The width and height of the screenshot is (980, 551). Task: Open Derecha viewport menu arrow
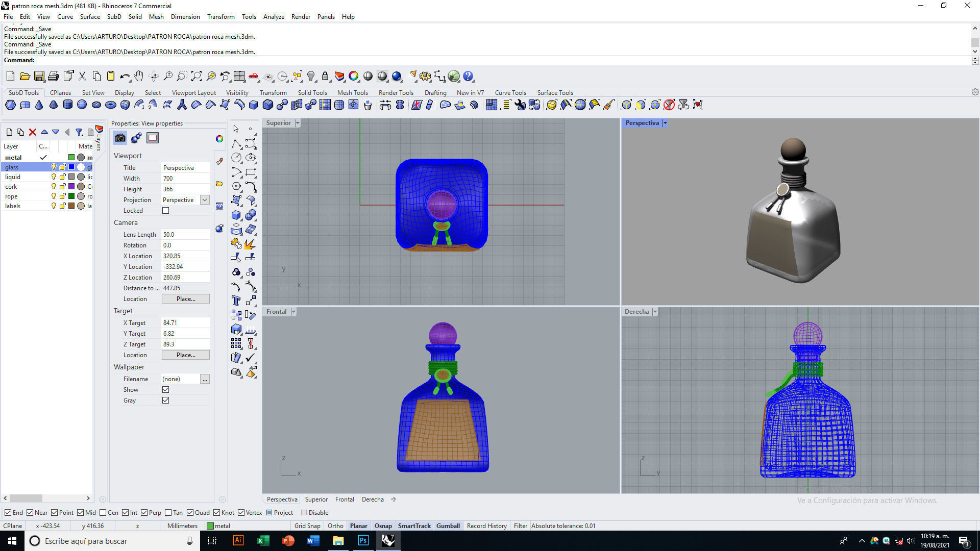point(655,312)
